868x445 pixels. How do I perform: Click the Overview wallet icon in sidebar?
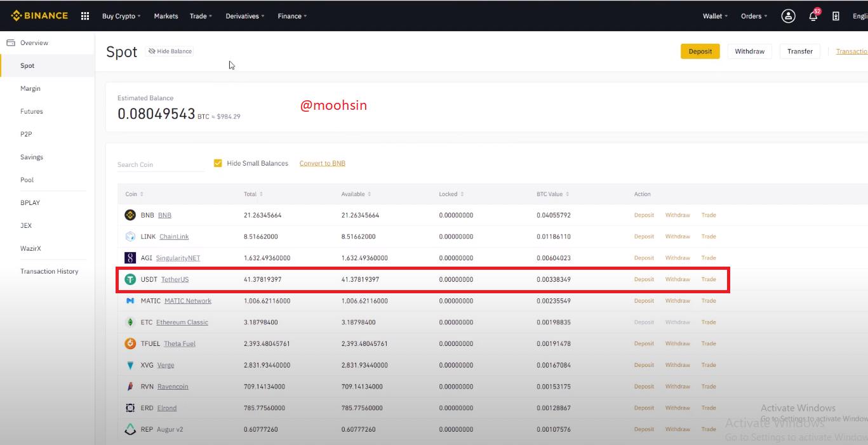coord(11,43)
